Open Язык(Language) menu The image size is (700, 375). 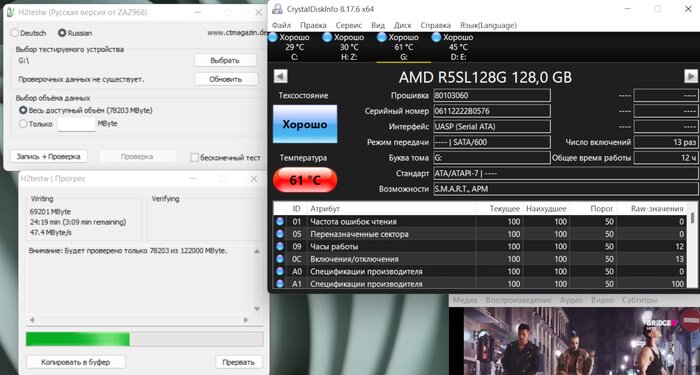point(488,25)
